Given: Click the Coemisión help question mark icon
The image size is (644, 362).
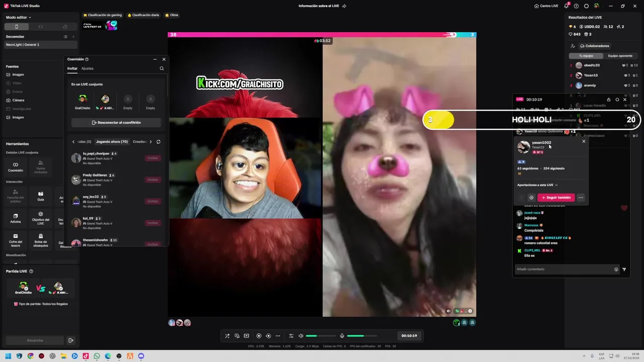Looking at the screenshot, I should pos(87,59).
